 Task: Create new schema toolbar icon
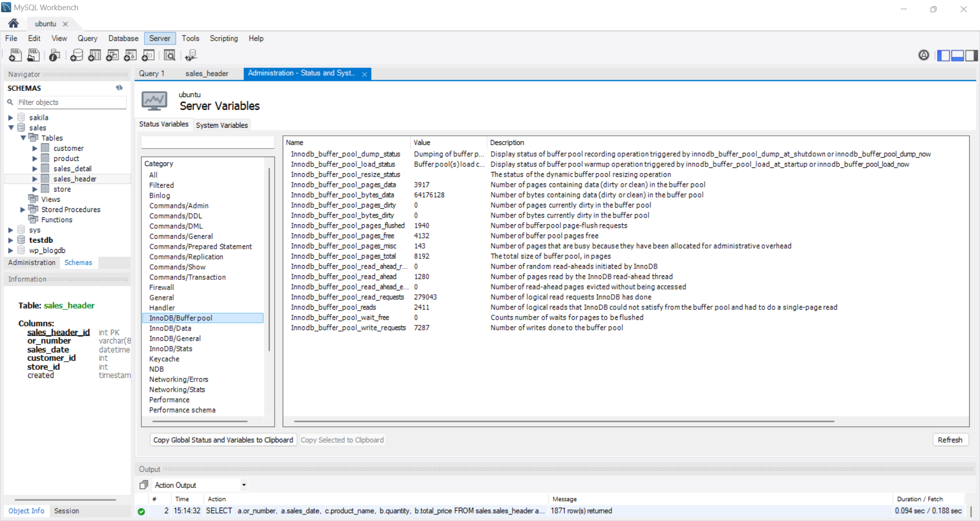[x=77, y=55]
